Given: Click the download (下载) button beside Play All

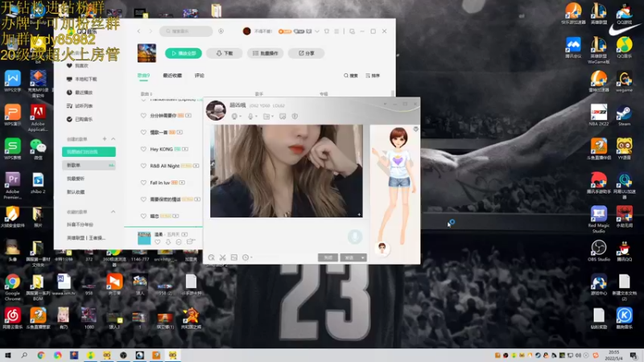Looking at the screenshot, I should click(225, 53).
